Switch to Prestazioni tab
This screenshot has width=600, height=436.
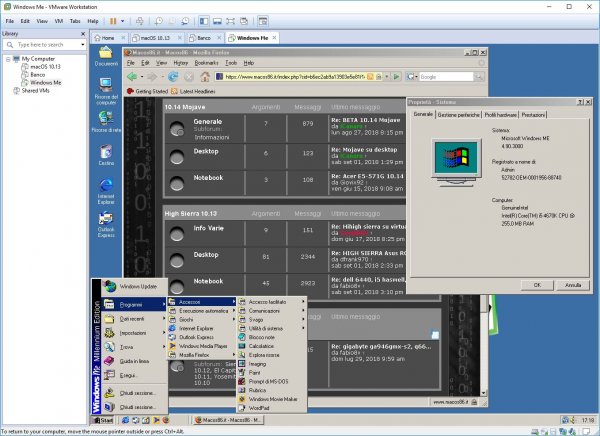[x=533, y=115]
